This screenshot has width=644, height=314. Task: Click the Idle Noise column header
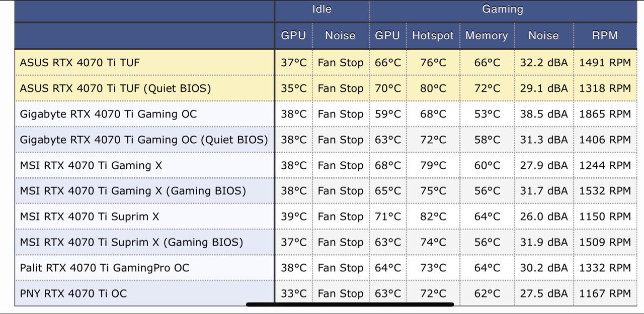click(340, 36)
